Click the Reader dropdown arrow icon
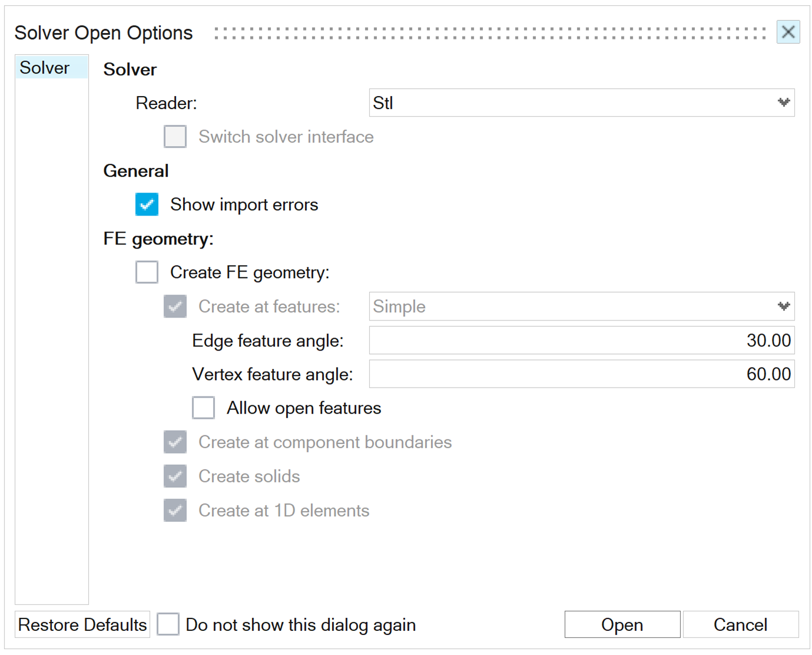812x655 pixels. pos(783,103)
